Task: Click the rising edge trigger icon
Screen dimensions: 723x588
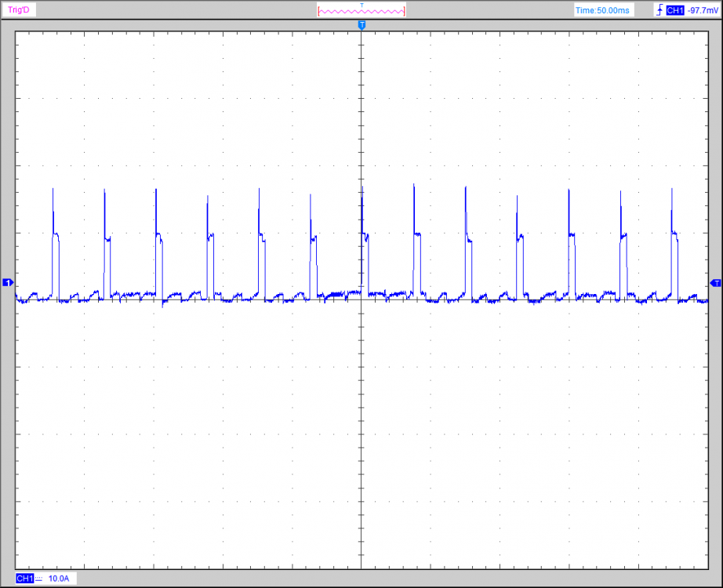Action: 658,10
